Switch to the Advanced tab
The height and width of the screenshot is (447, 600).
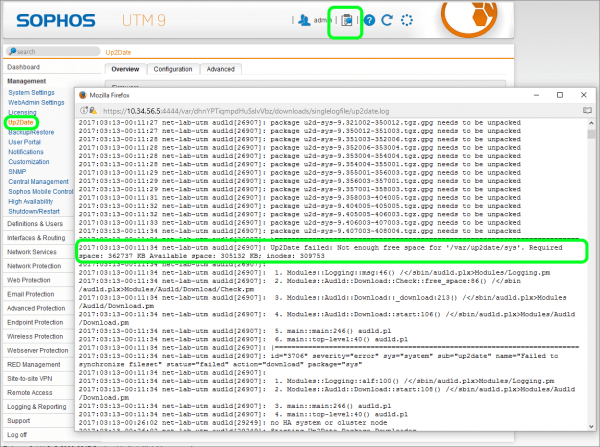pos(220,69)
